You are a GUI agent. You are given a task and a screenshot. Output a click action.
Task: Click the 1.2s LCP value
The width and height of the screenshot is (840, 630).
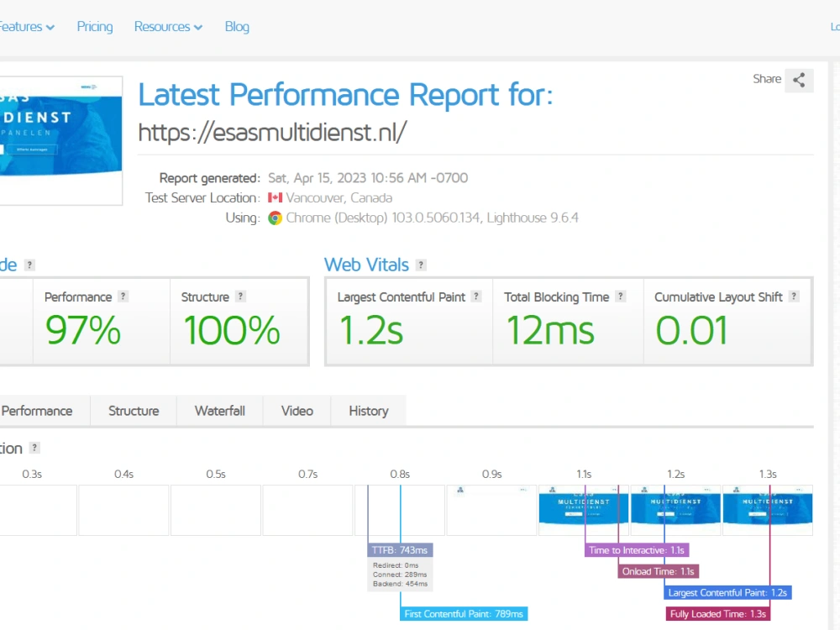pos(371,330)
